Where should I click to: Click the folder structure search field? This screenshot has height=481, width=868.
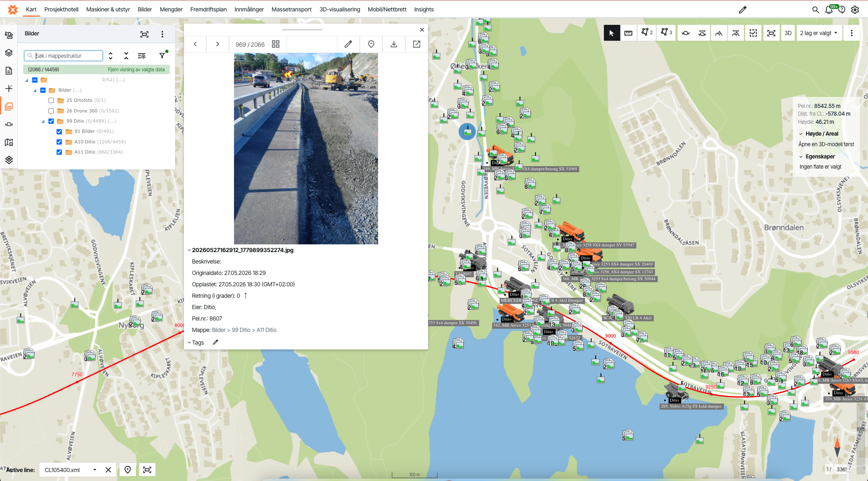pyautogui.click(x=63, y=56)
